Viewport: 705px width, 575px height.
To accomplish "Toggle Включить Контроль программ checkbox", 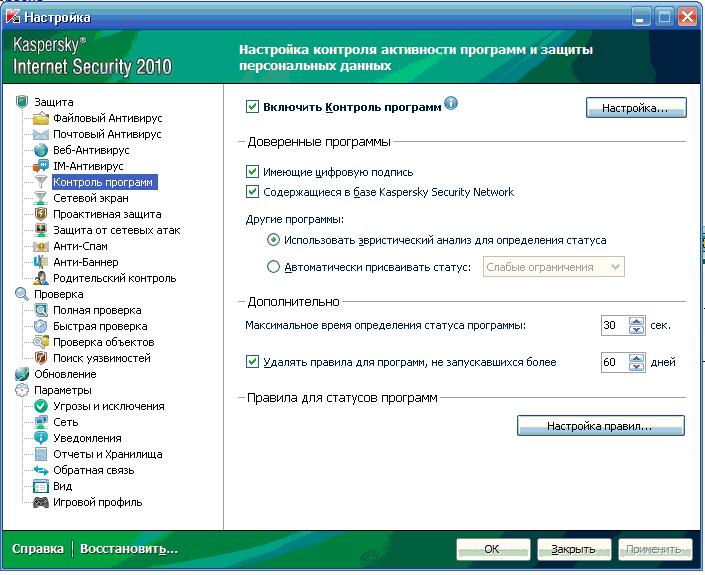I will click(252, 107).
